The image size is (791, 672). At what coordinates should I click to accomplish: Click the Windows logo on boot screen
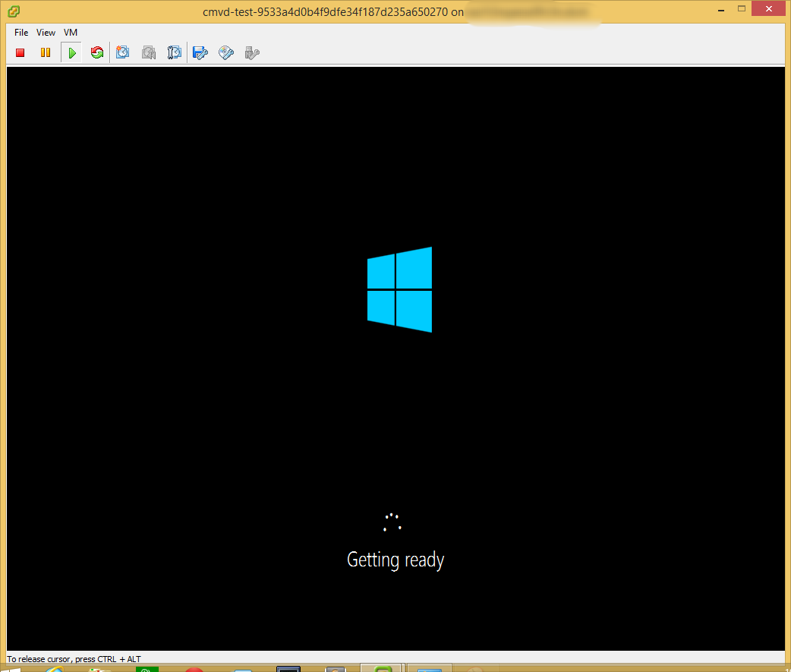[399, 289]
